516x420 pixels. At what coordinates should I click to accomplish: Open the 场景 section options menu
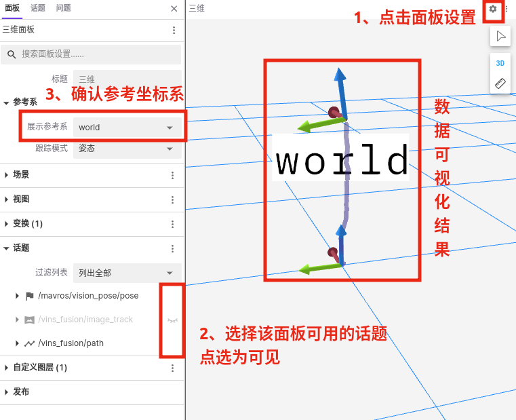coord(172,175)
